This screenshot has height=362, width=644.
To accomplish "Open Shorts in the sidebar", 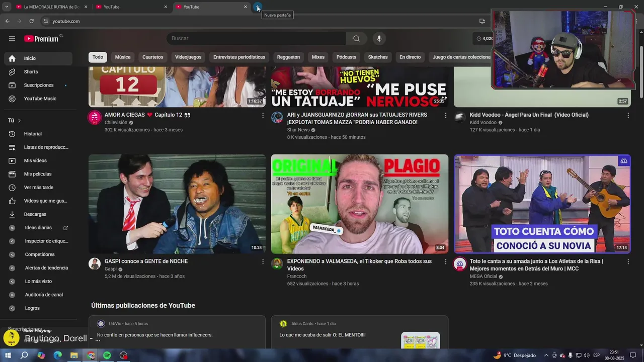I will point(38,72).
